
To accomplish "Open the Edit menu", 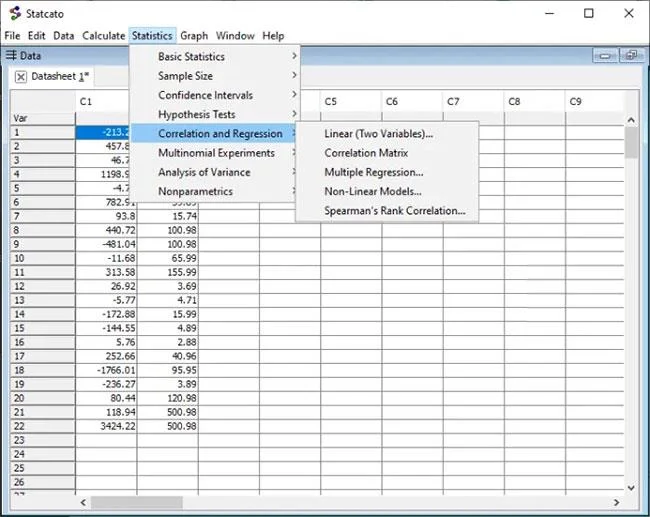I will [x=36, y=36].
